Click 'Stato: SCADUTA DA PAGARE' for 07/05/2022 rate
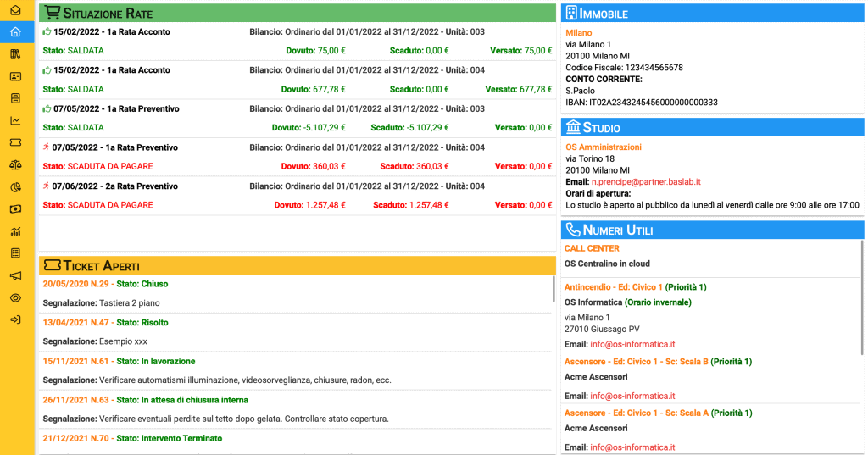Screen dimensions: 868x455 tap(98, 166)
